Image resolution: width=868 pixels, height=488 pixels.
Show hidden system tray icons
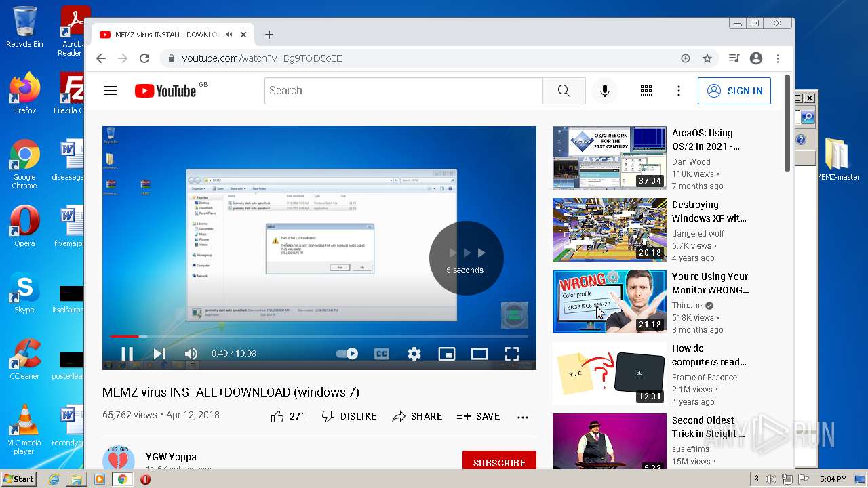[757, 479]
